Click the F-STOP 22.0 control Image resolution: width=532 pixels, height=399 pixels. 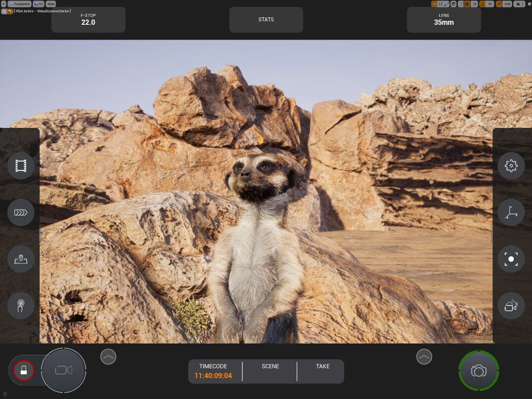(x=88, y=20)
